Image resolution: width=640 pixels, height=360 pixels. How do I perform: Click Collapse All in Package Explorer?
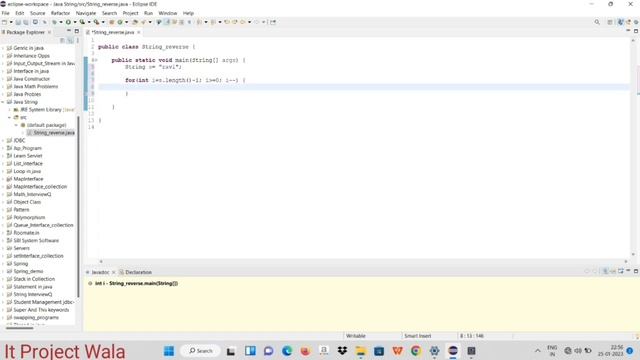click(62, 40)
